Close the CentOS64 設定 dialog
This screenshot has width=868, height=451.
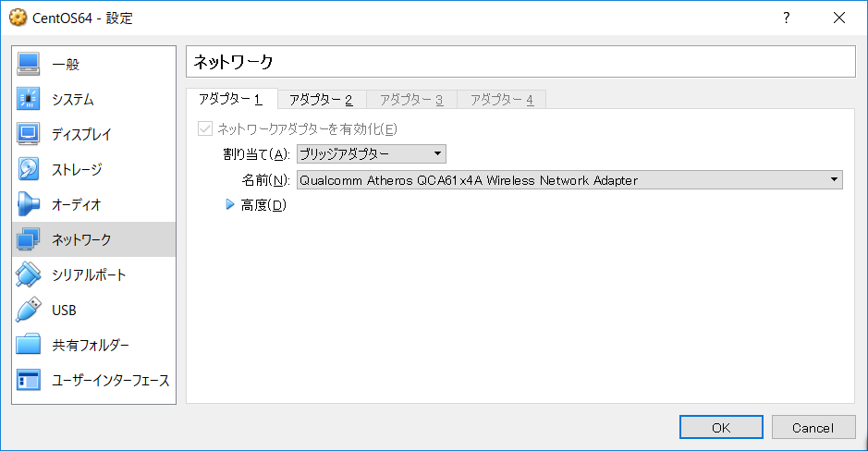tap(839, 18)
